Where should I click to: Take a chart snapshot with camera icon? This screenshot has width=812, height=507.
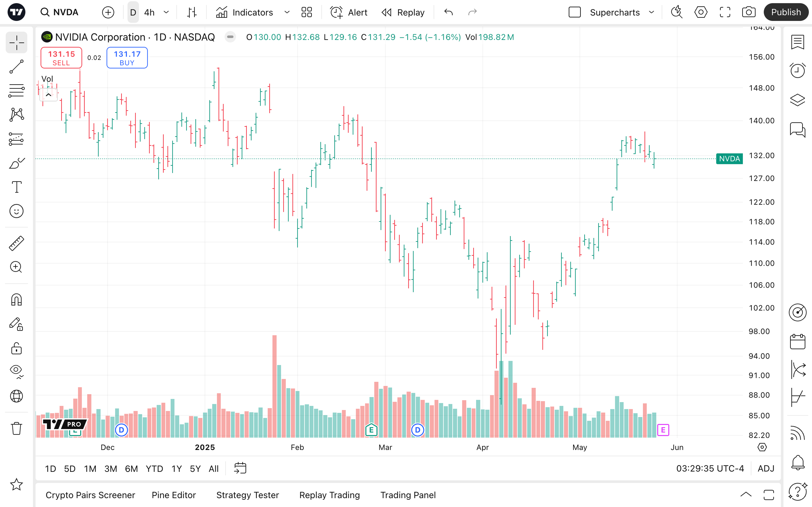click(x=749, y=12)
